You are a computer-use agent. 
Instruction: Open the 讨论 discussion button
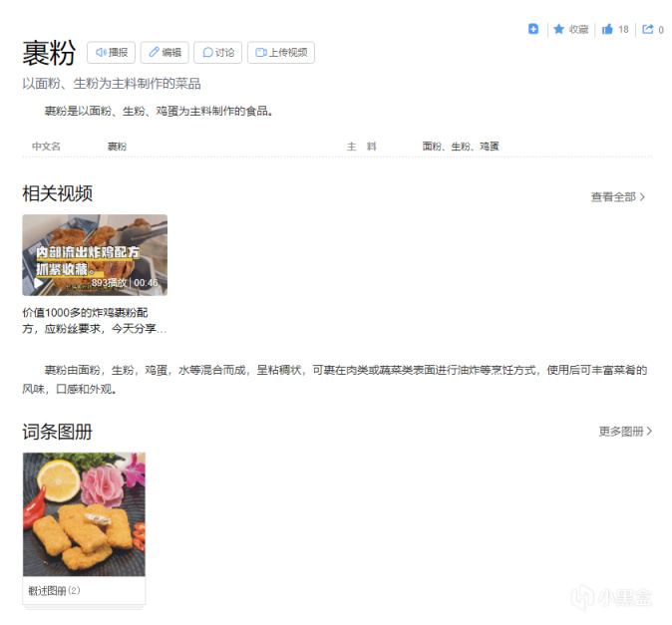pos(217,52)
